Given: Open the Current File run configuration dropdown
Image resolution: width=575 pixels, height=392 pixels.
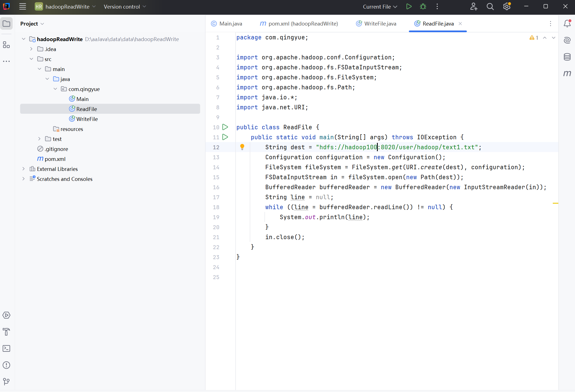Looking at the screenshot, I should pos(380,7).
